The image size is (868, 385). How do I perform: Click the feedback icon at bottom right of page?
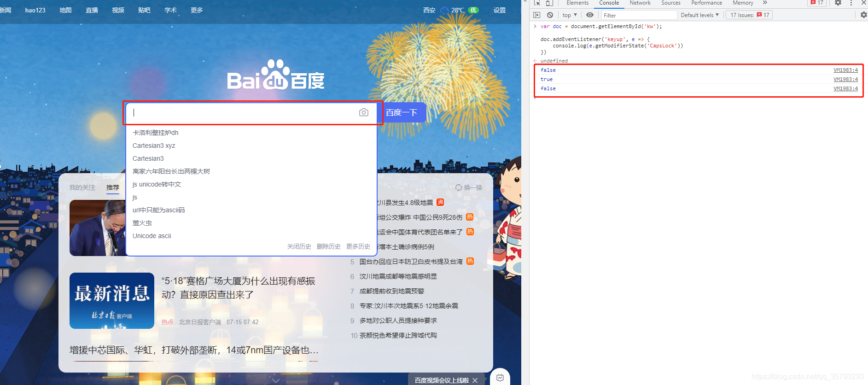(500, 378)
